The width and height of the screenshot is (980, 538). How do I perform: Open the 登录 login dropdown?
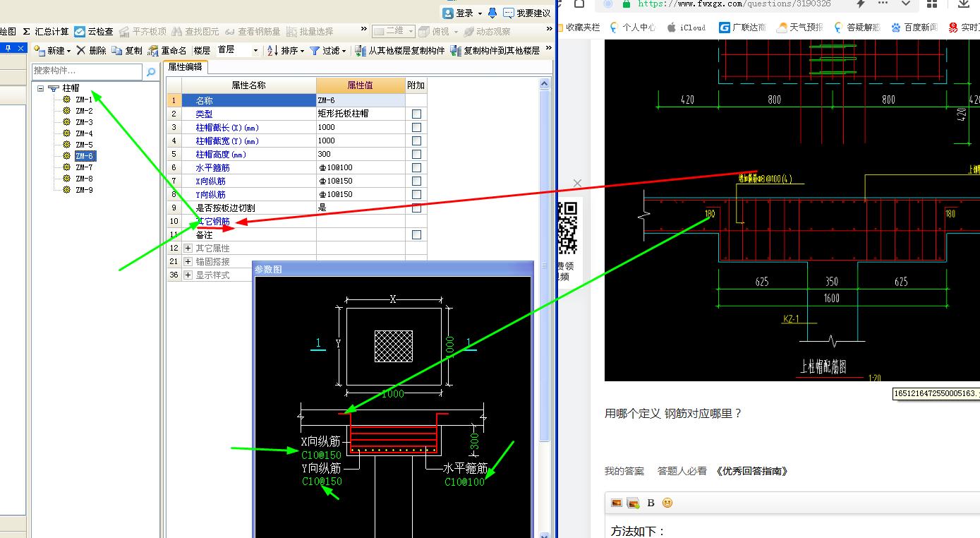click(463, 13)
